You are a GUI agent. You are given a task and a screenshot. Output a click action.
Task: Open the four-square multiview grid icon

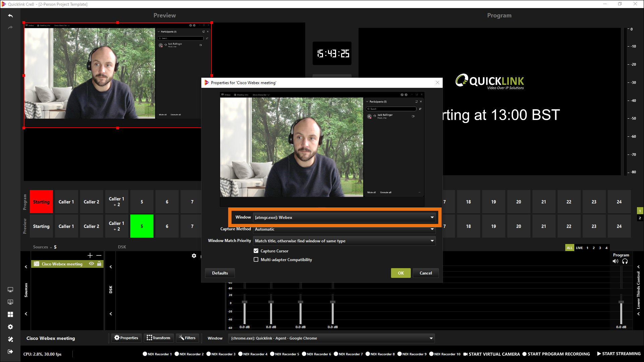[x=10, y=314]
